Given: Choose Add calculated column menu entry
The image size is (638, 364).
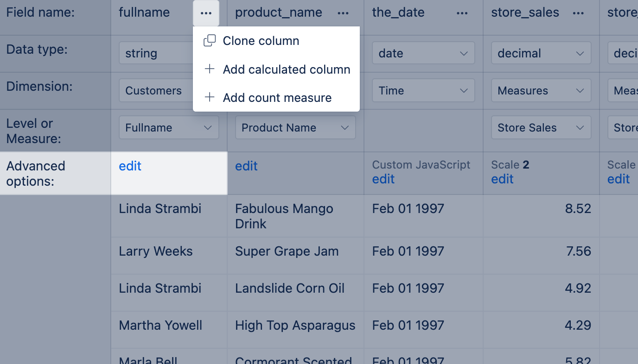Looking at the screenshot, I should pos(286,69).
